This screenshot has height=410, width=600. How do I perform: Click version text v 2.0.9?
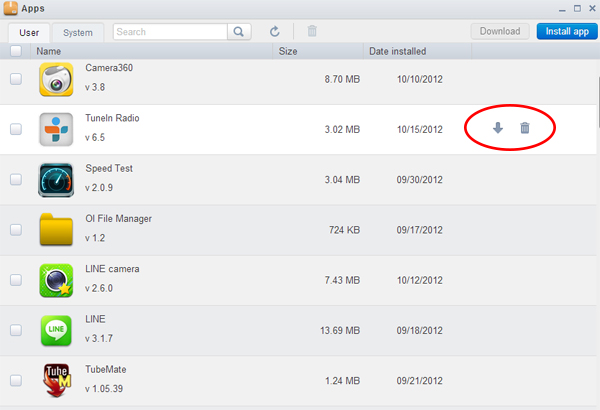click(99, 188)
